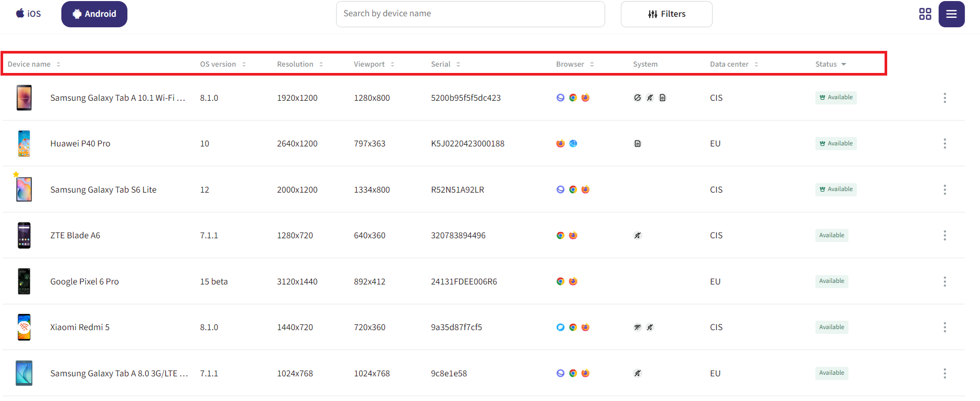The height and width of the screenshot is (401, 980).
Task: Open Mi Browser on Xiaomi Redmi 5
Action: tap(561, 327)
